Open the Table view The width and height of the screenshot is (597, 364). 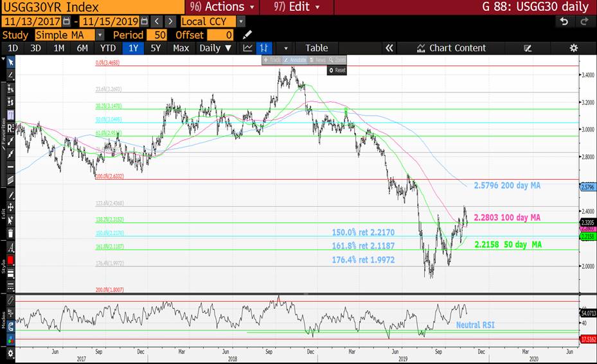tap(316, 48)
